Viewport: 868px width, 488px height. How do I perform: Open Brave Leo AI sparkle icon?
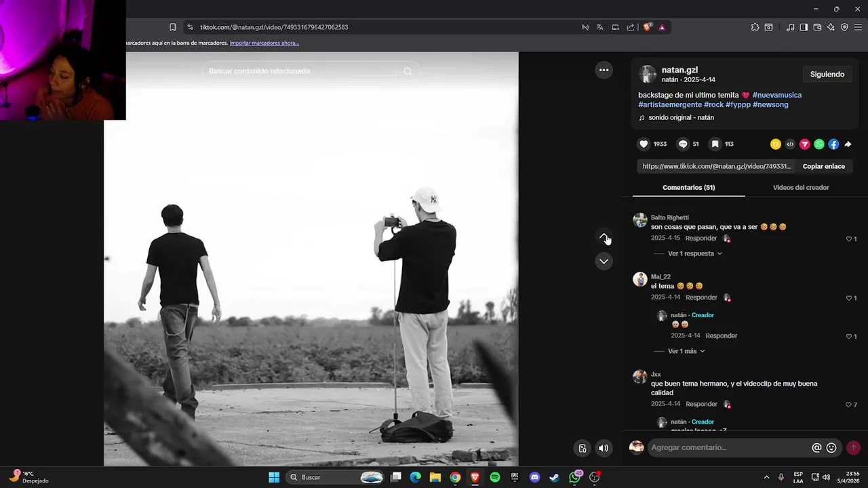click(x=831, y=27)
